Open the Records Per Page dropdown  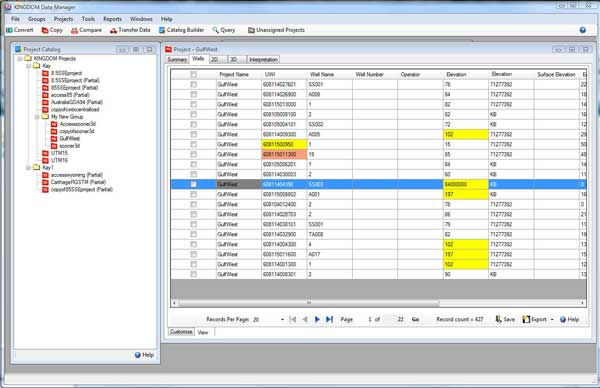(282, 320)
